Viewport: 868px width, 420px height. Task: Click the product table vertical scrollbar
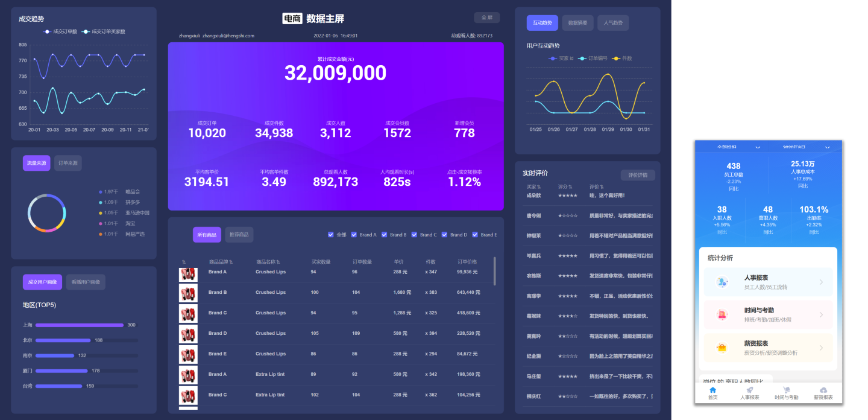point(495,272)
